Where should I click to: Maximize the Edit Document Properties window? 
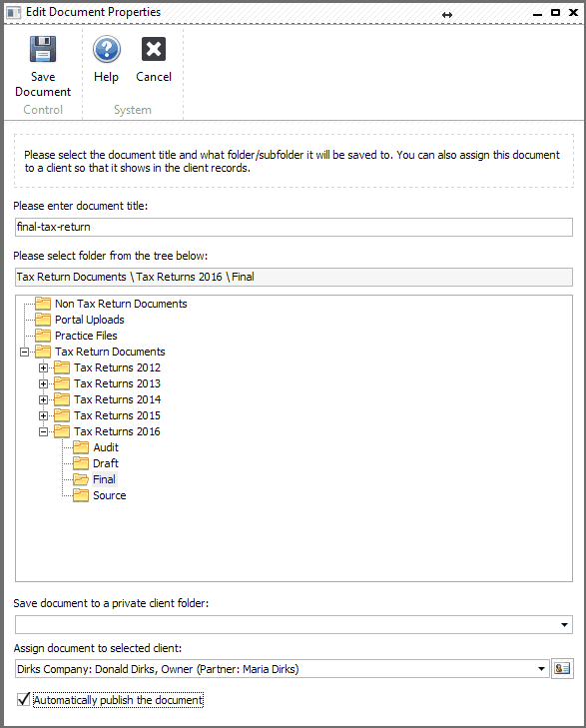click(x=555, y=13)
